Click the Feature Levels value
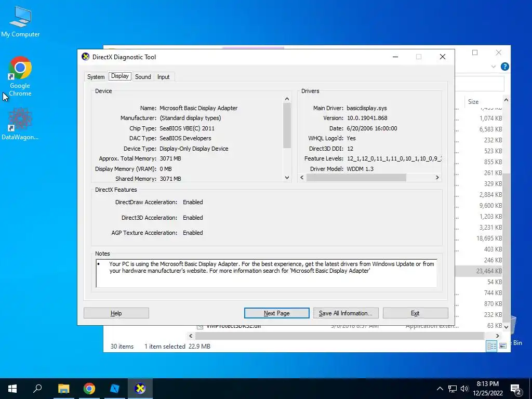Image resolution: width=532 pixels, height=399 pixels. coord(394,158)
